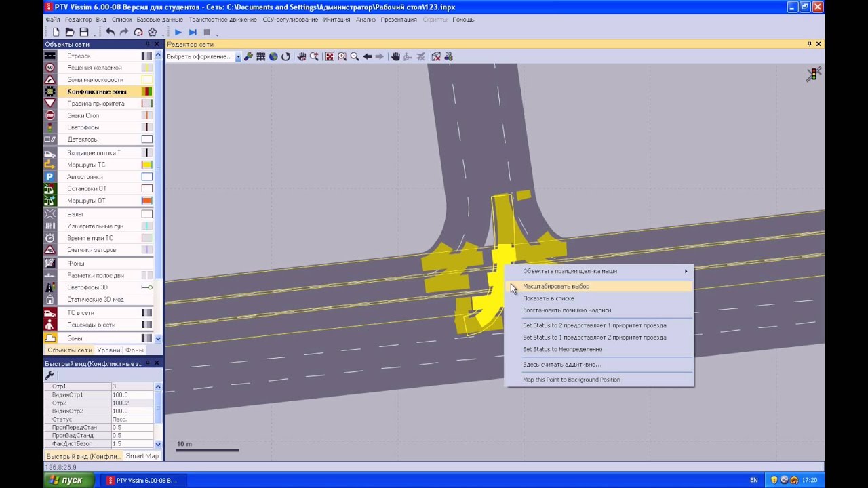Image resolution: width=868 pixels, height=488 pixels.
Task: Click the parking lot (Автостоянки) P icon
Action: pos(50,176)
